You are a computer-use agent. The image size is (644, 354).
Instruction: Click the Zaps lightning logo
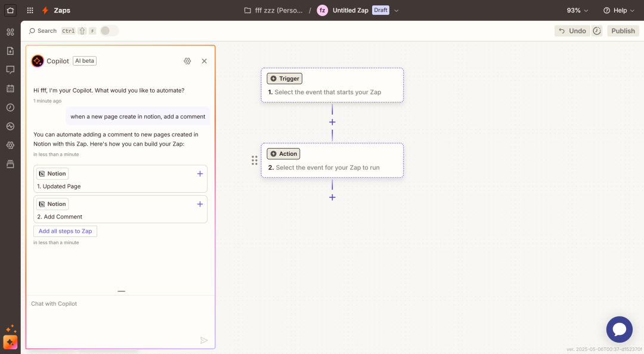point(45,10)
